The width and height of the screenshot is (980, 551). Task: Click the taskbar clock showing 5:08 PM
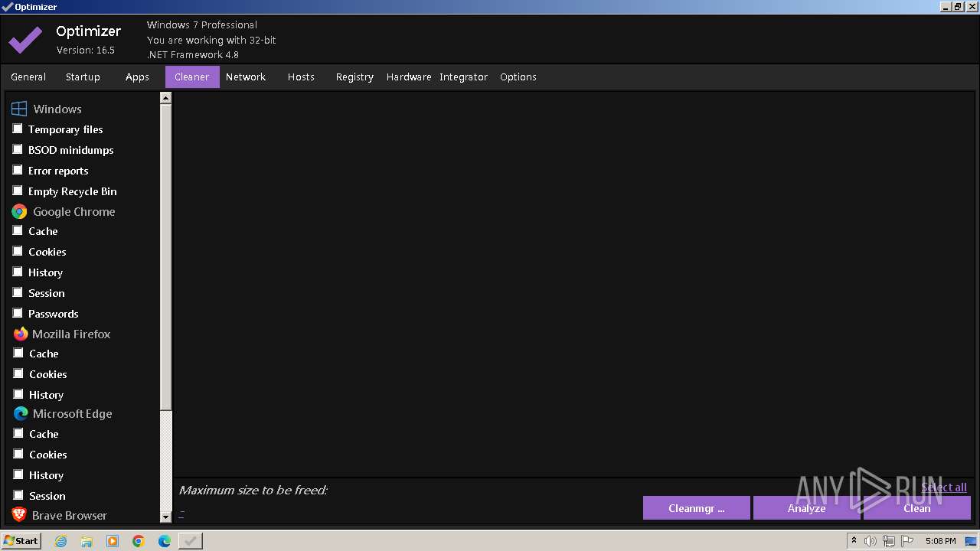point(940,541)
